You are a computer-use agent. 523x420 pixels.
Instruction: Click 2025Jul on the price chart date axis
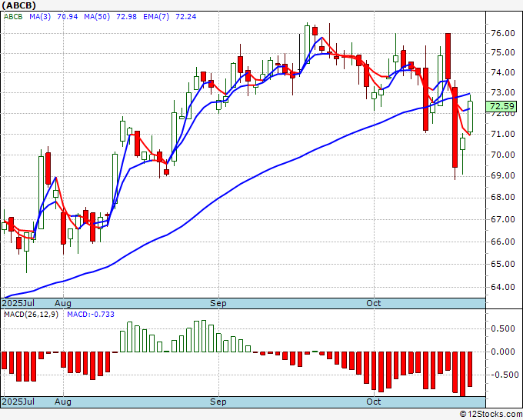(x=18, y=303)
